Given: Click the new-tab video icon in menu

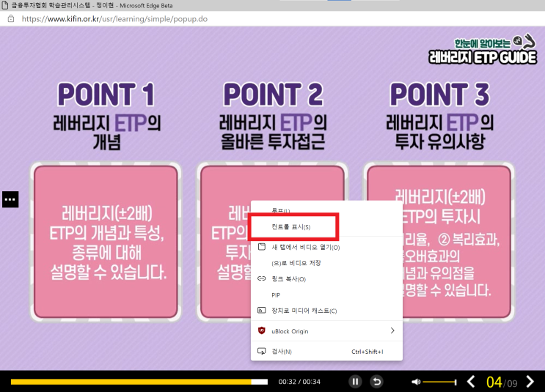Looking at the screenshot, I should pyautogui.click(x=261, y=246).
